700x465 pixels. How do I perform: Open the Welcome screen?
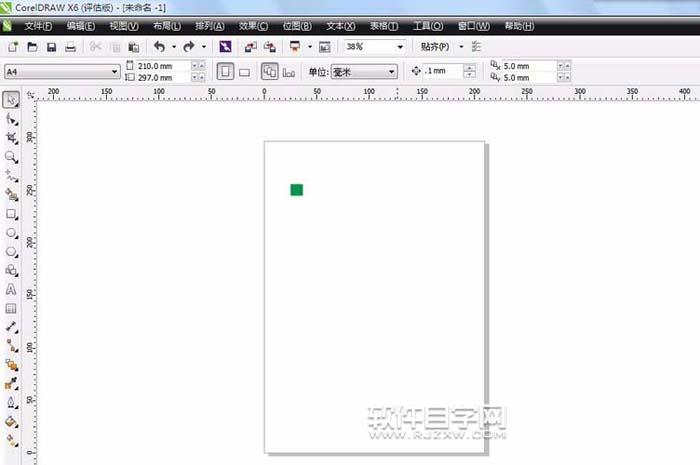point(325,47)
